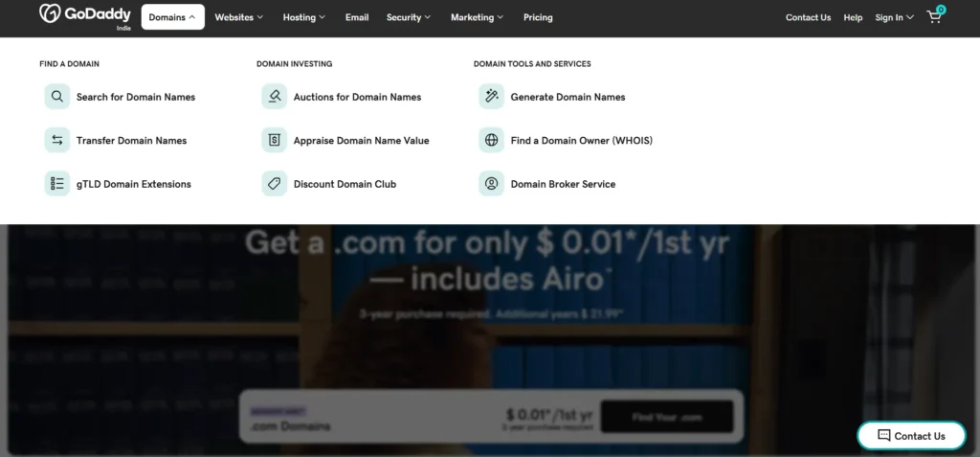Click the magic wand generate icon
Image resolution: width=980 pixels, height=457 pixels.
click(491, 97)
